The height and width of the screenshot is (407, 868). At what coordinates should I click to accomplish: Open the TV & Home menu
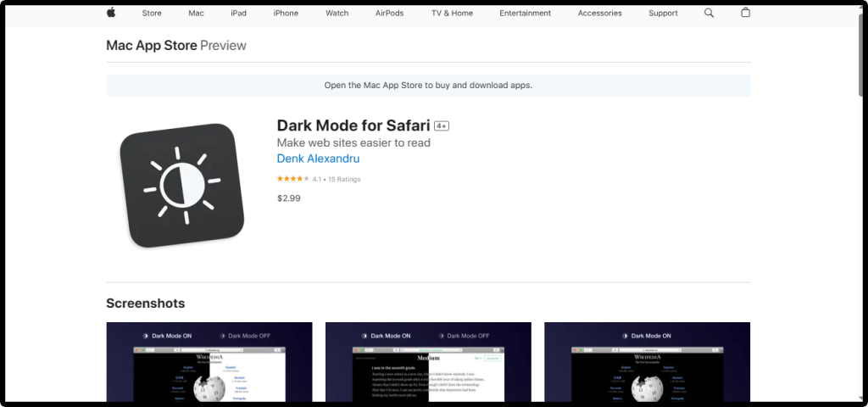click(452, 14)
